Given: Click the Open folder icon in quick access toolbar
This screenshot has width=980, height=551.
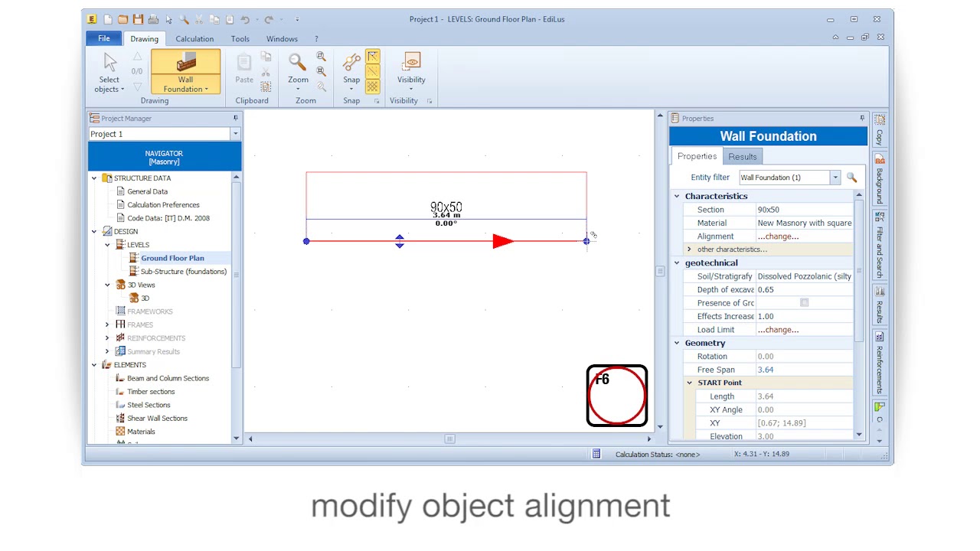Looking at the screenshot, I should [x=122, y=19].
